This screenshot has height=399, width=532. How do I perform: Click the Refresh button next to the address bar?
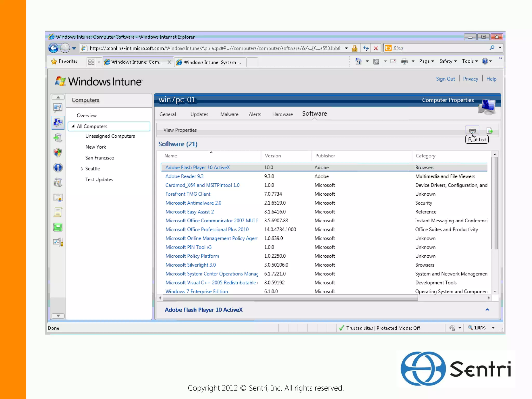[366, 48]
